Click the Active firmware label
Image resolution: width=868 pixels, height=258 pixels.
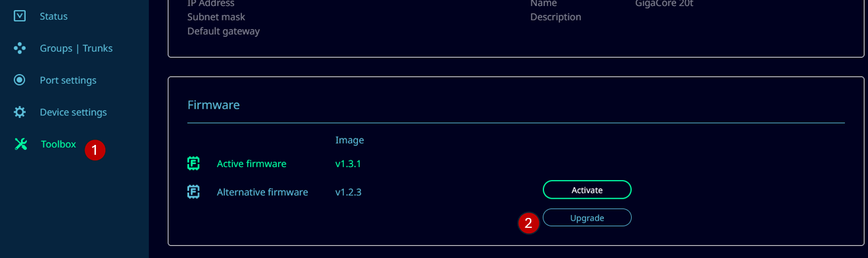click(252, 164)
